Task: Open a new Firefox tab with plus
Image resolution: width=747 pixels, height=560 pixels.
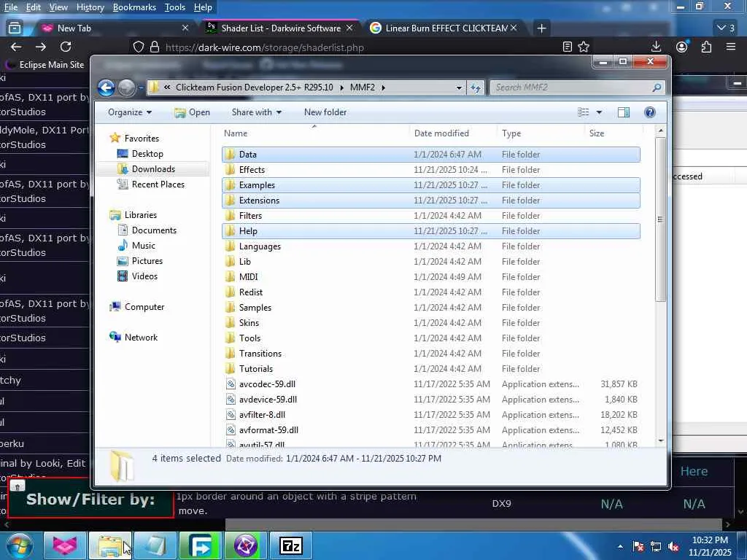Action: coord(541,28)
